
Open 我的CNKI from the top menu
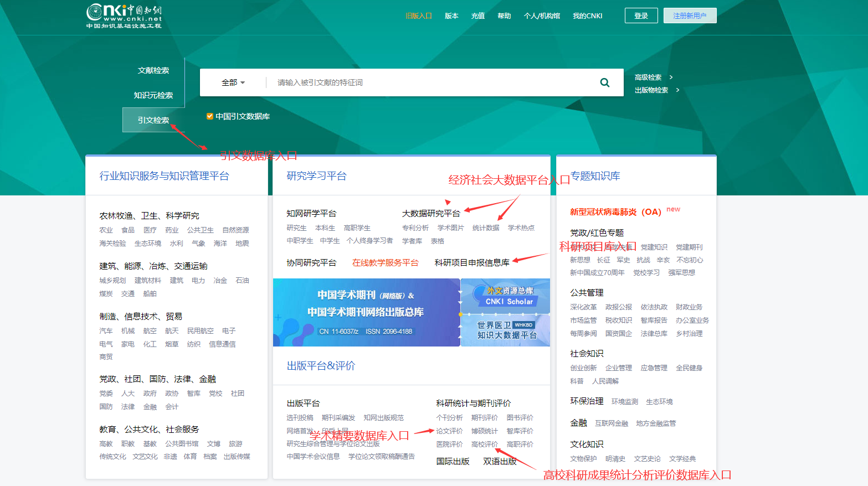tap(587, 16)
